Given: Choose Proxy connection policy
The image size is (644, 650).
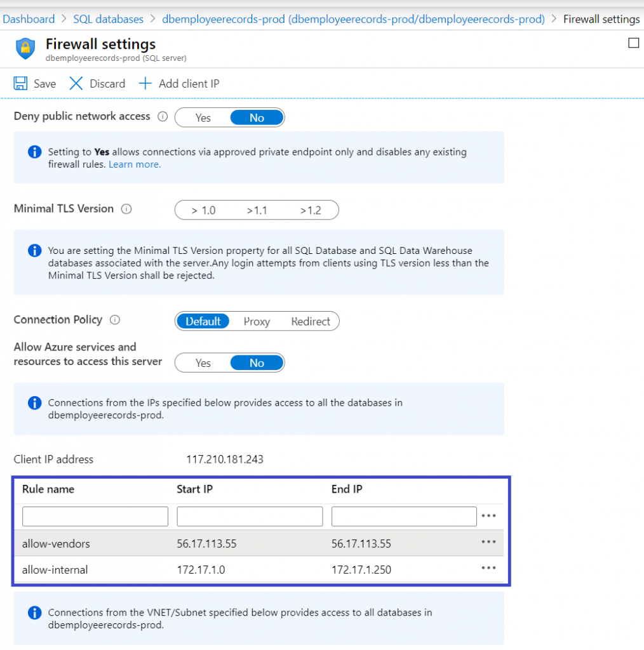Looking at the screenshot, I should pos(257,322).
